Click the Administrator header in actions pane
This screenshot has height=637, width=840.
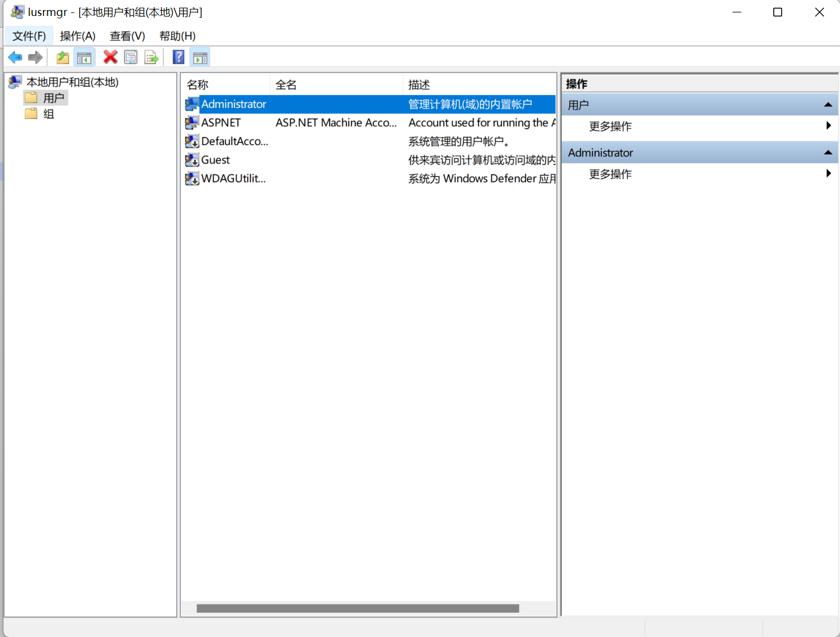click(x=699, y=153)
